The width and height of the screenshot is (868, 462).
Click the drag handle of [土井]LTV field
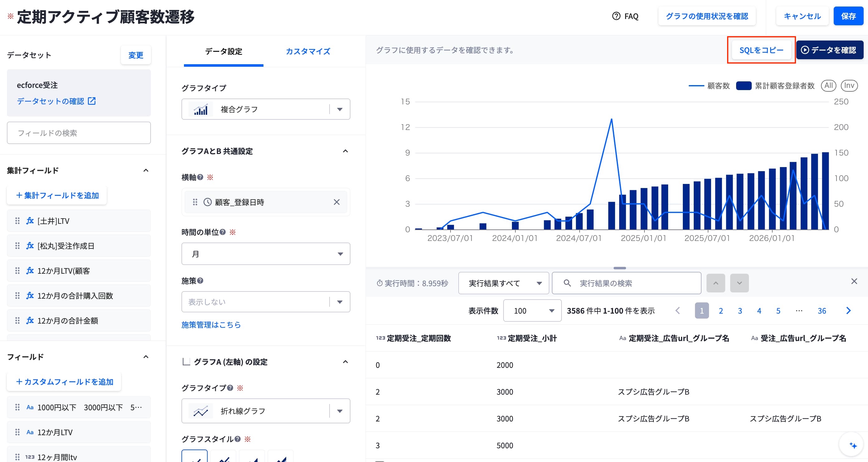point(17,221)
